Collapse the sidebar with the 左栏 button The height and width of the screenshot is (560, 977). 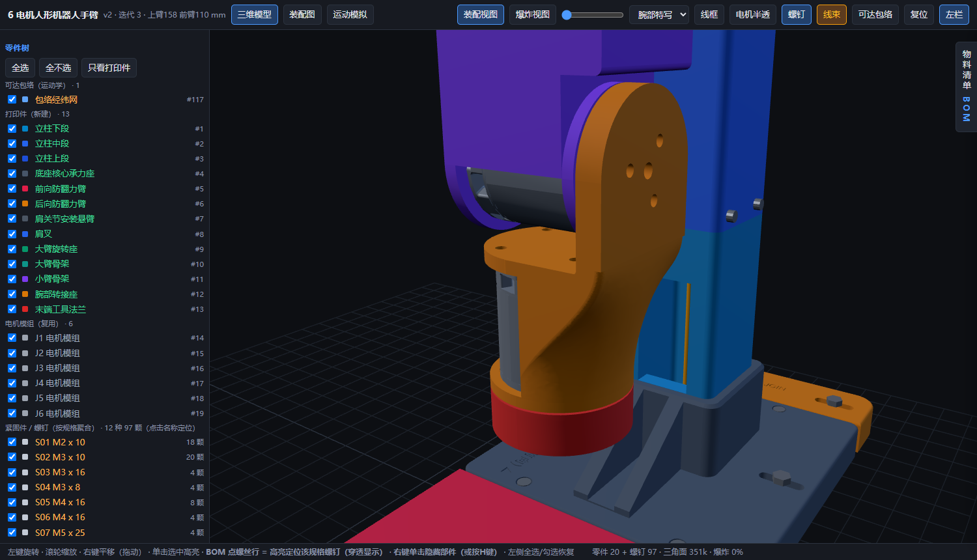(x=954, y=14)
